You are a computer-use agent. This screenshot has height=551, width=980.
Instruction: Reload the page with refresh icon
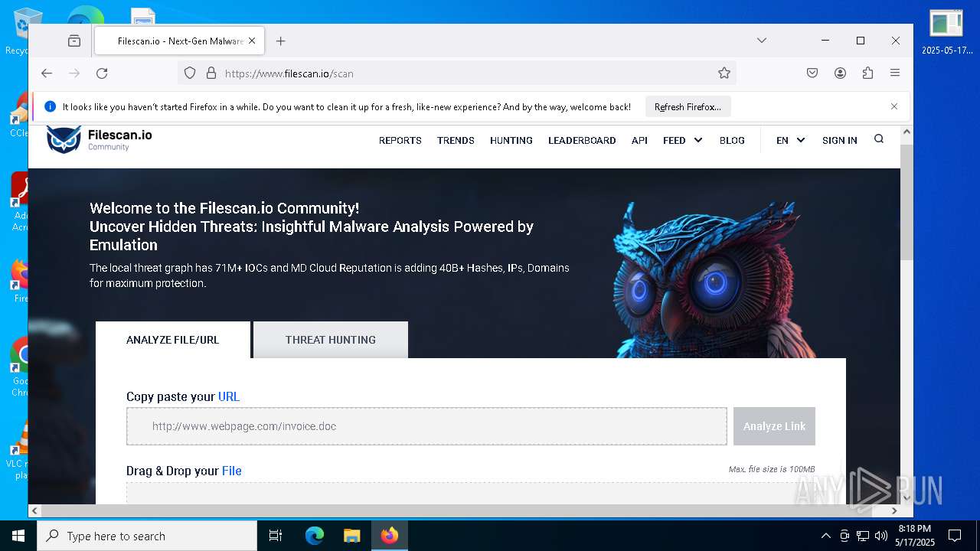tap(102, 73)
